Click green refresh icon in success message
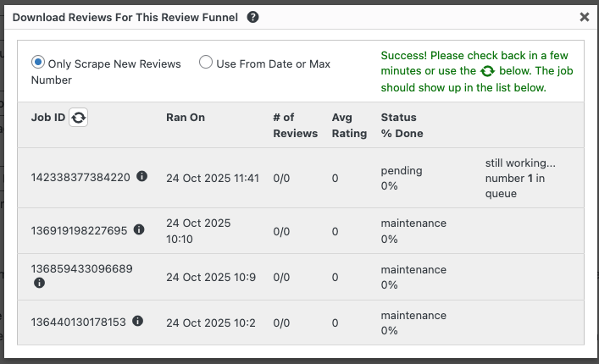Viewport: 599px width, 364px height. coord(487,72)
